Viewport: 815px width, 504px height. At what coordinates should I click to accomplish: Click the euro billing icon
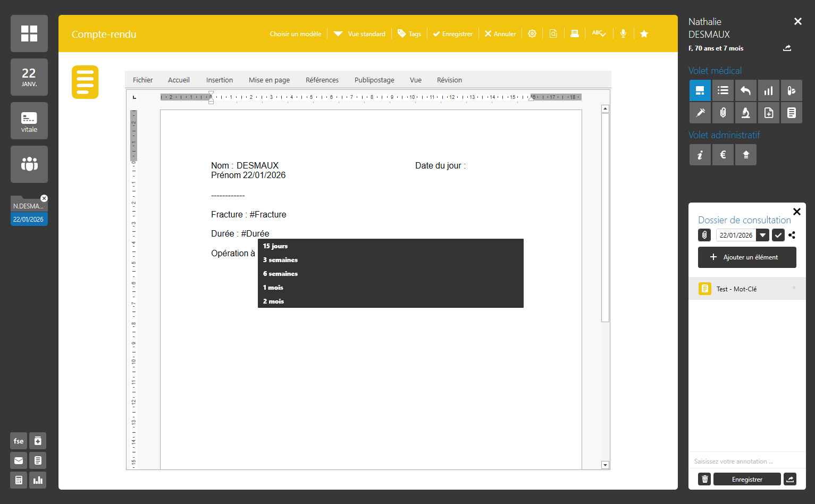723,155
